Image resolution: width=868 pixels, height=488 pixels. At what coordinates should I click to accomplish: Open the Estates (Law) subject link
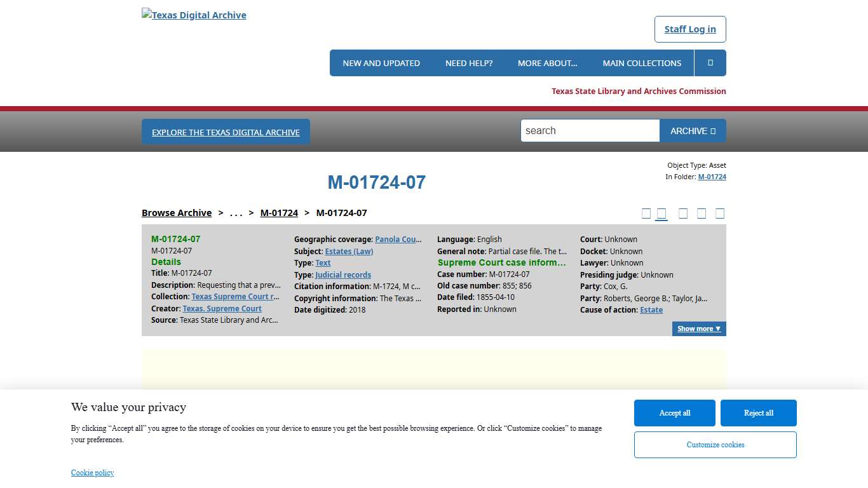pos(349,252)
